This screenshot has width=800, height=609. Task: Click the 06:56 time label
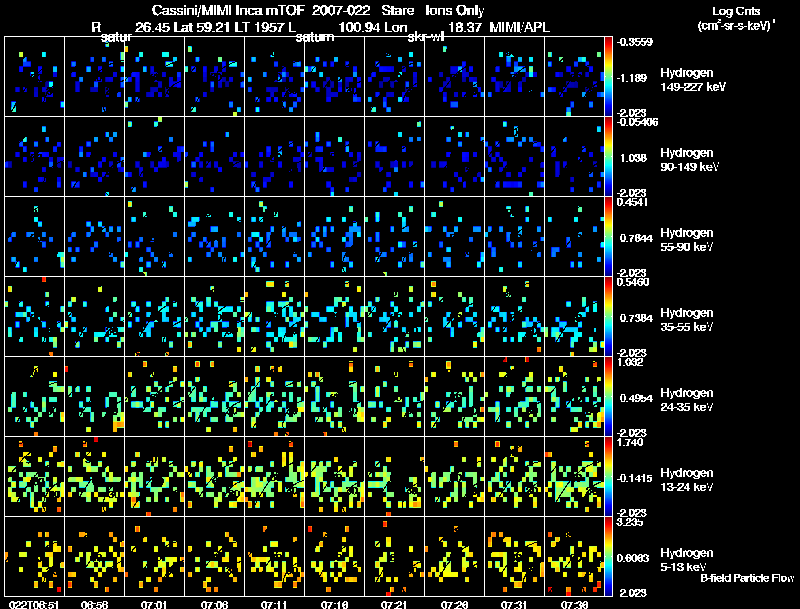[x=94, y=604]
